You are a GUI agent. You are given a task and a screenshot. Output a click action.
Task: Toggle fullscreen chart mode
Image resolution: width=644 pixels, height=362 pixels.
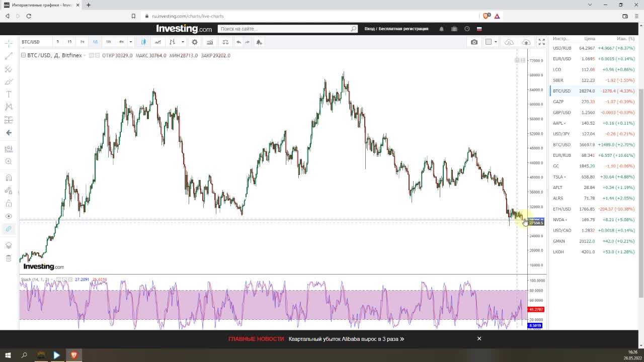541,42
